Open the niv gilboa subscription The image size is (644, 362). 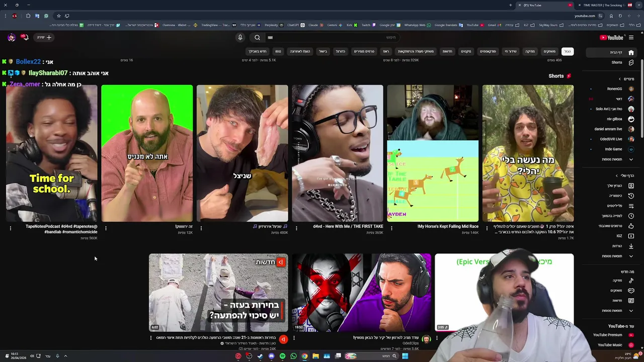612,119
